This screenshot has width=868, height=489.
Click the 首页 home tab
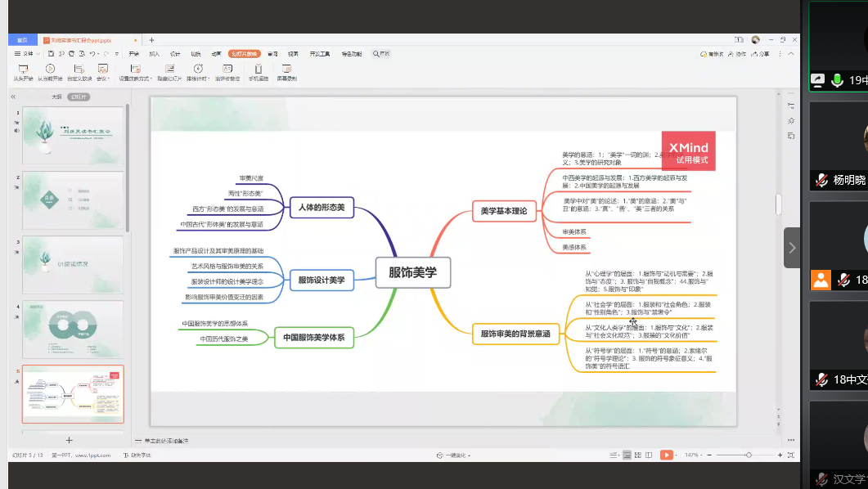point(22,40)
